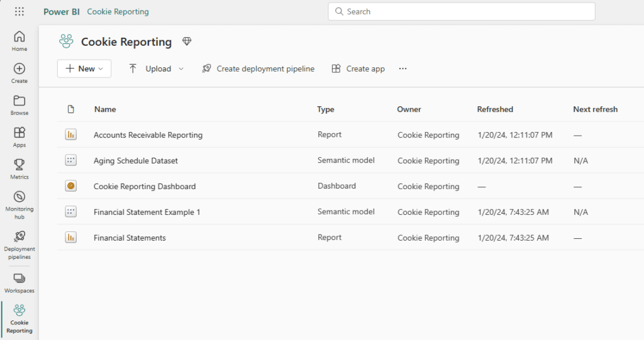Click the Create app button

point(358,69)
